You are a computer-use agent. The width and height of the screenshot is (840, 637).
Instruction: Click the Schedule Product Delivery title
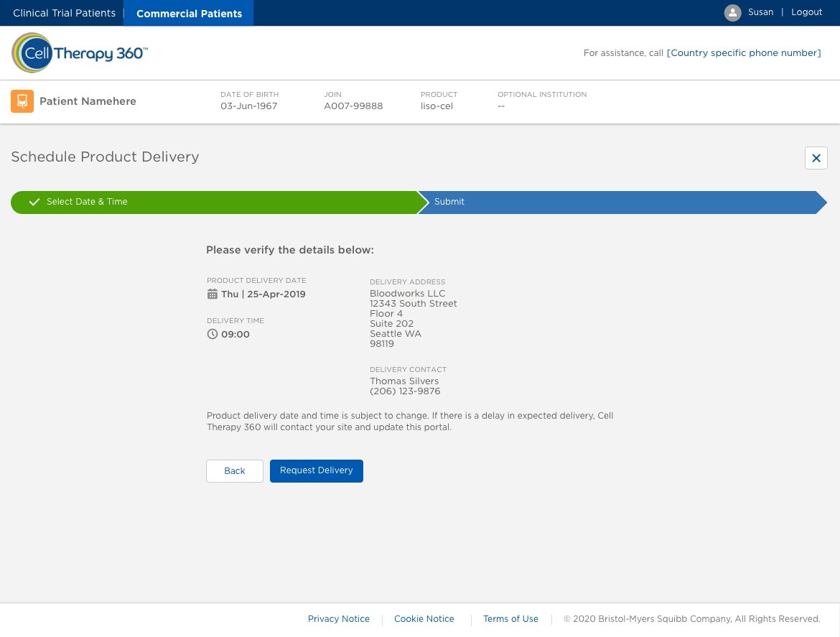[105, 157]
